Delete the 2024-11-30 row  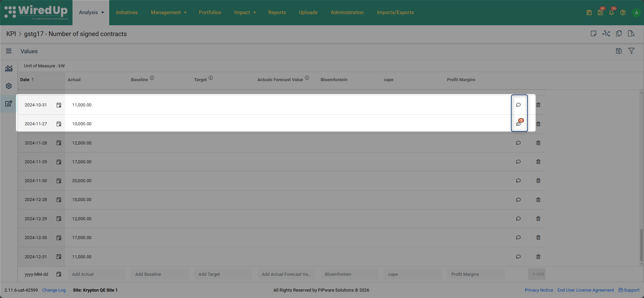click(538, 180)
